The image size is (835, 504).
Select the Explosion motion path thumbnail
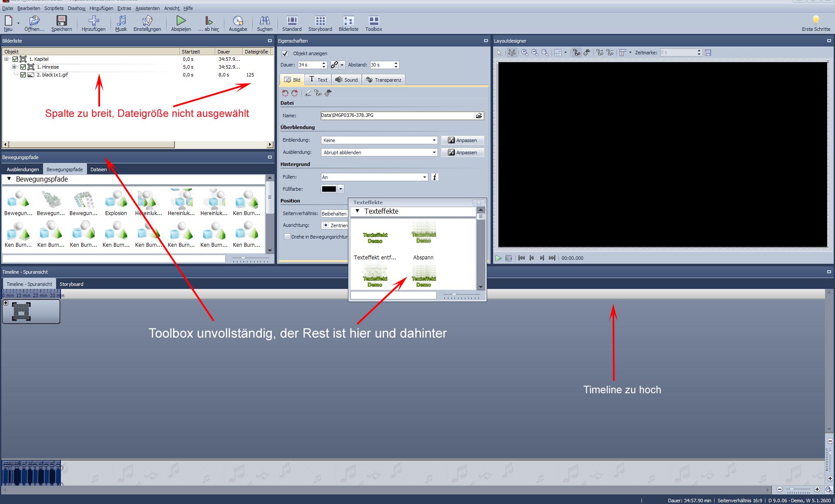tap(116, 201)
